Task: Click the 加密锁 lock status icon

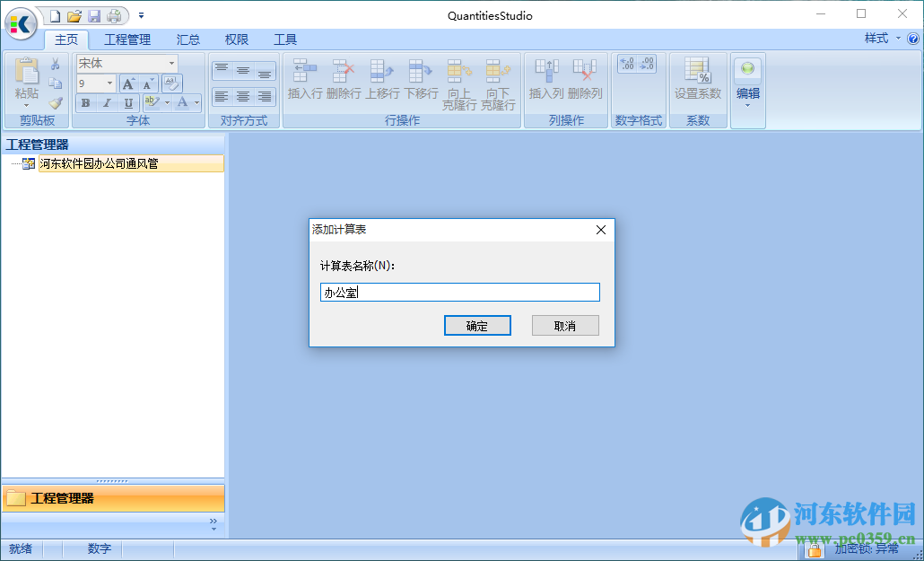Action: [815, 550]
